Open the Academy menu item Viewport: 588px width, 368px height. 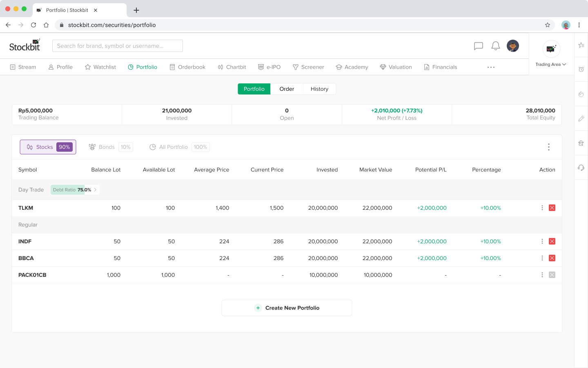coord(352,67)
